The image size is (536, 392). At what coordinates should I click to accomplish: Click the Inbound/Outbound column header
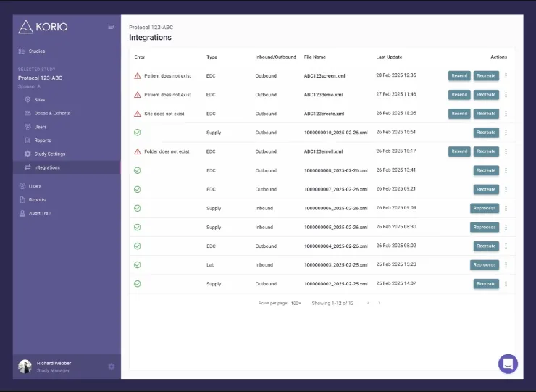pos(275,57)
